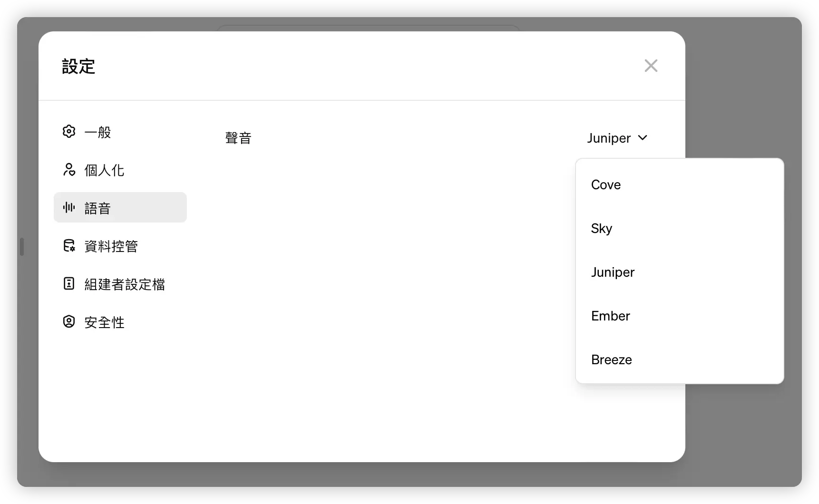
Task: Click the gear icon beside 一般
Action: click(69, 131)
